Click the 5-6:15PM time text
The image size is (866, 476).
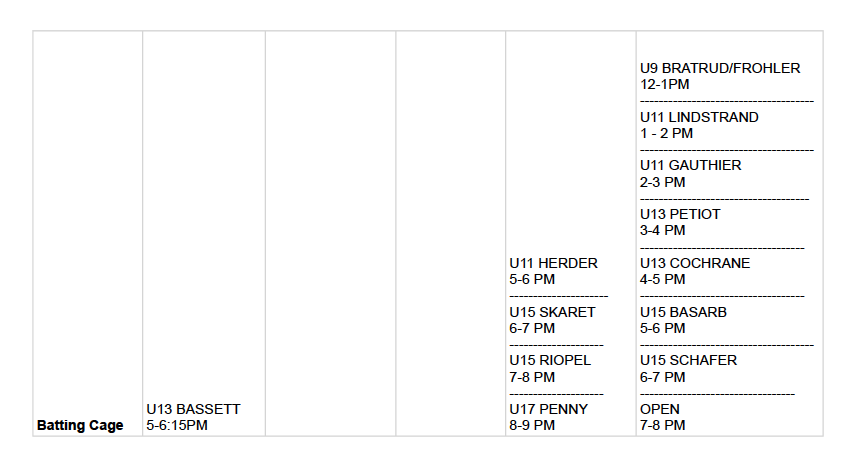177,425
